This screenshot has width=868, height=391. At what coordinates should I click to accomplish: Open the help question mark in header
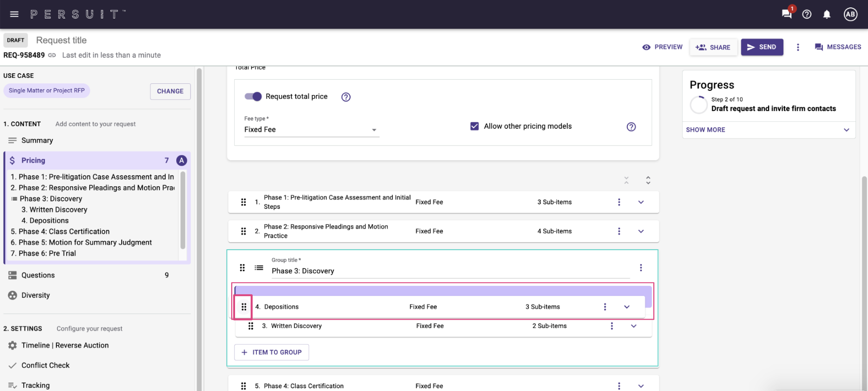point(807,14)
